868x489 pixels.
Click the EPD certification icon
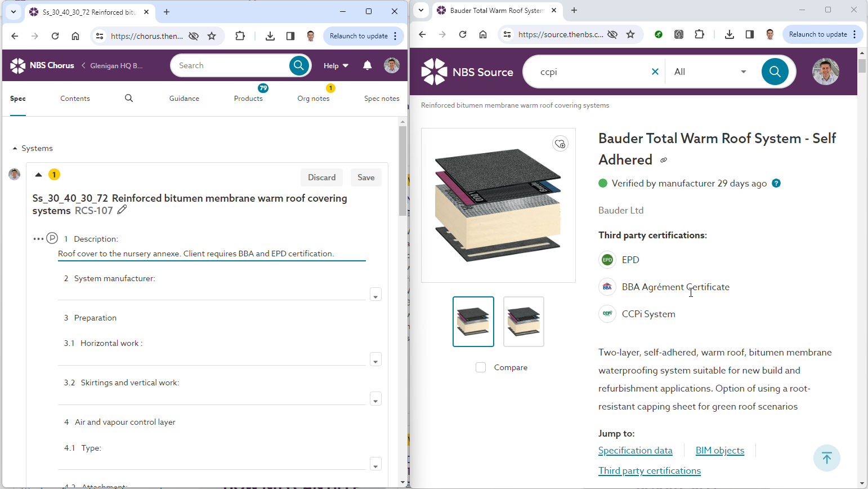tap(607, 260)
